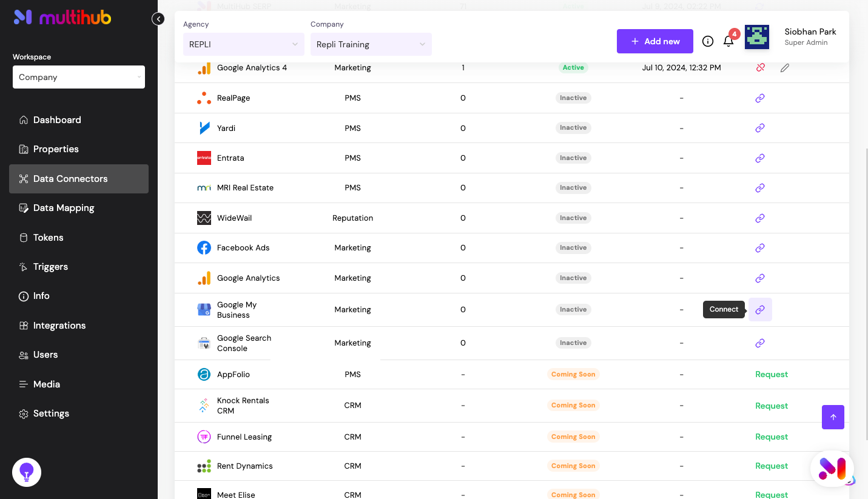This screenshot has height=499, width=868.
Task: Open Settings in the sidebar
Action: tap(79, 414)
